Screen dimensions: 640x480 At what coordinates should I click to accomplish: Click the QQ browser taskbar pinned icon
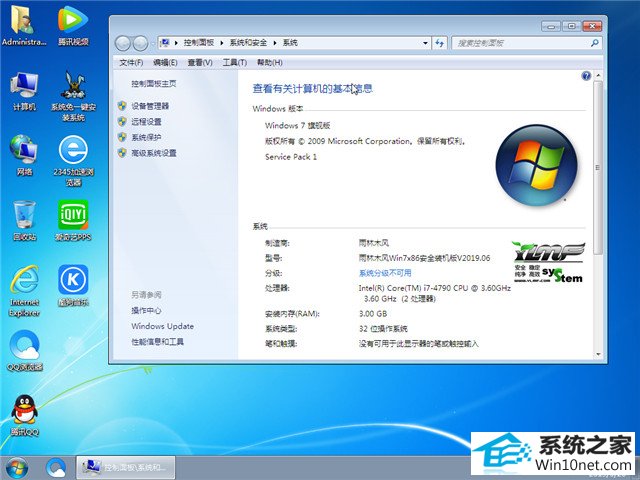56,468
